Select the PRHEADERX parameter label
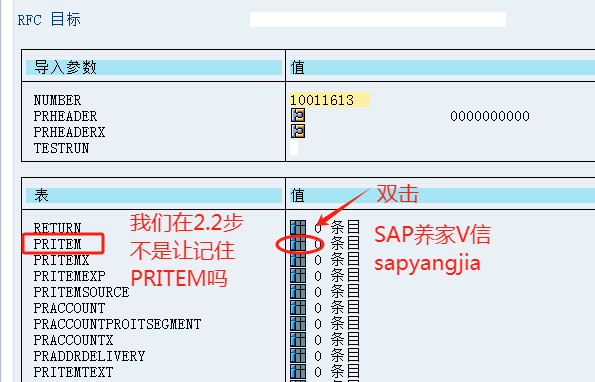Viewport: 595px width, 382px height. coord(69,132)
